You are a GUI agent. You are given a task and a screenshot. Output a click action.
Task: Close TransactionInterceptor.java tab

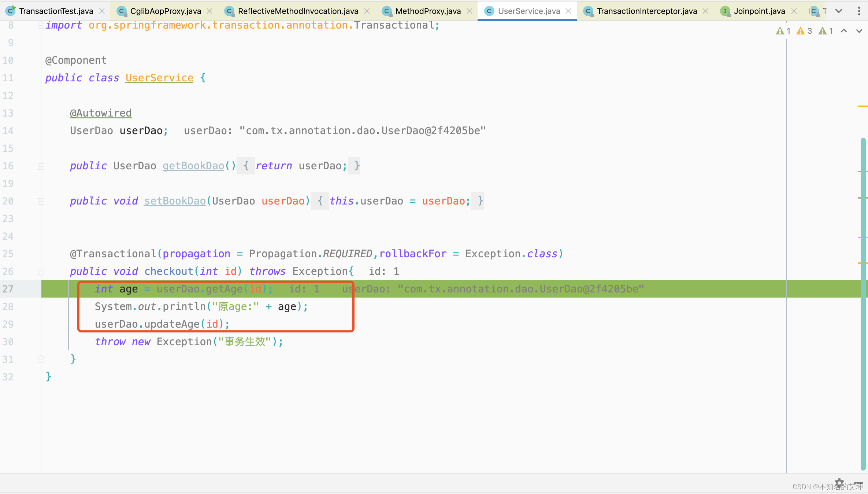click(705, 11)
